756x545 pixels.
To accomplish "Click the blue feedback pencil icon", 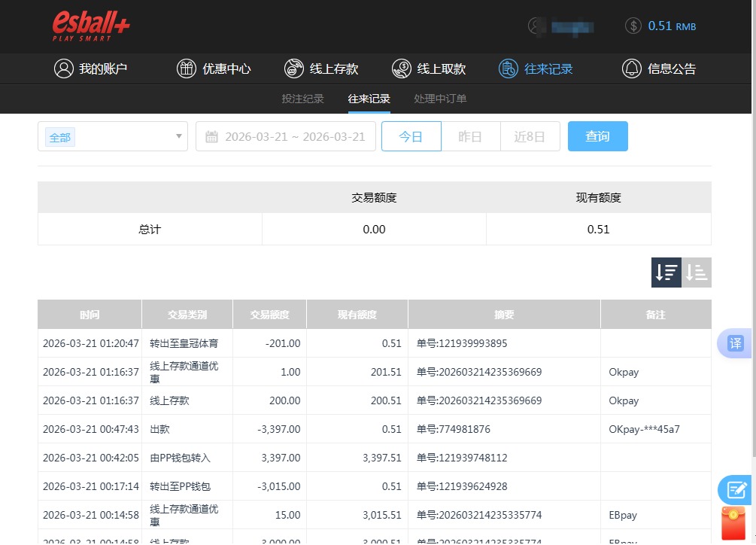I will coord(735,489).
